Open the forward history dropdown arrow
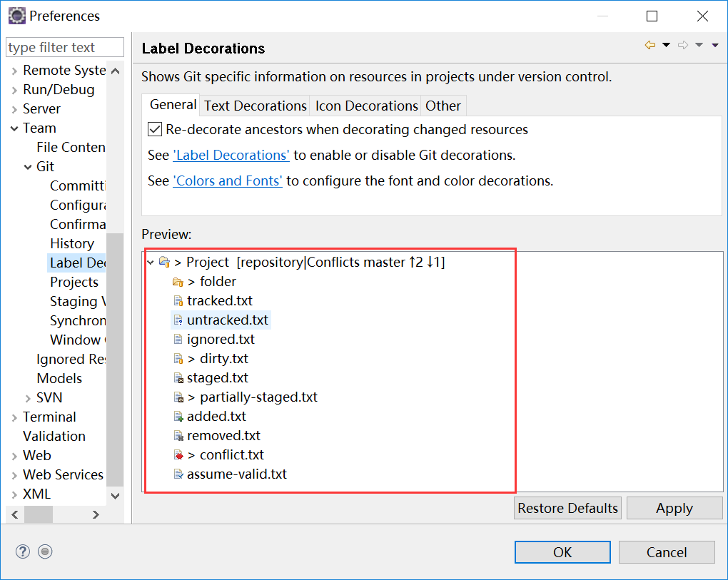 tap(699, 45)
